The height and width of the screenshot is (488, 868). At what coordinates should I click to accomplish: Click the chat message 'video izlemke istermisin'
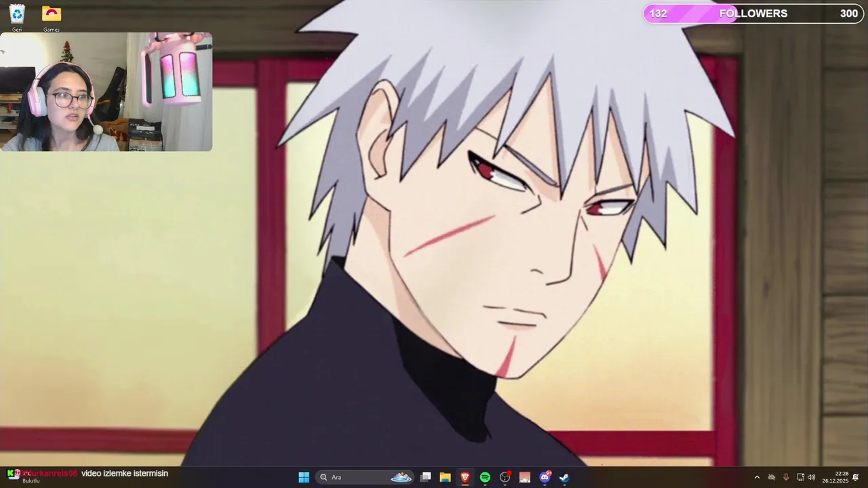(x=125, y=473)
